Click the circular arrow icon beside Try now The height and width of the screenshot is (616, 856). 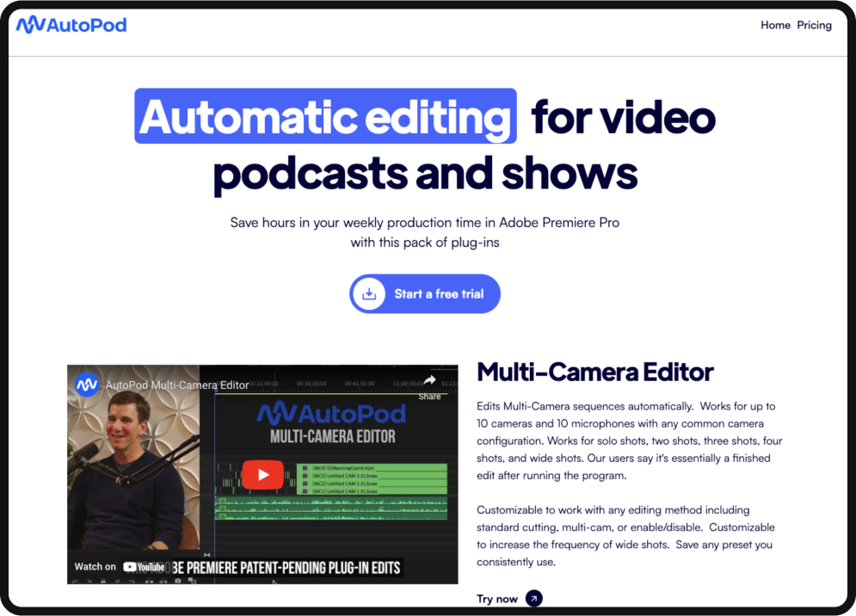click(x=534, y=599)
